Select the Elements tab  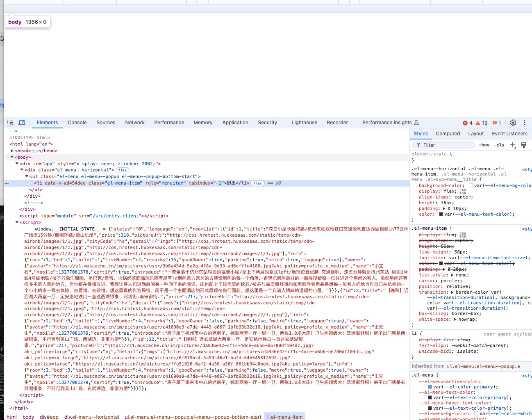click(47, 123)
